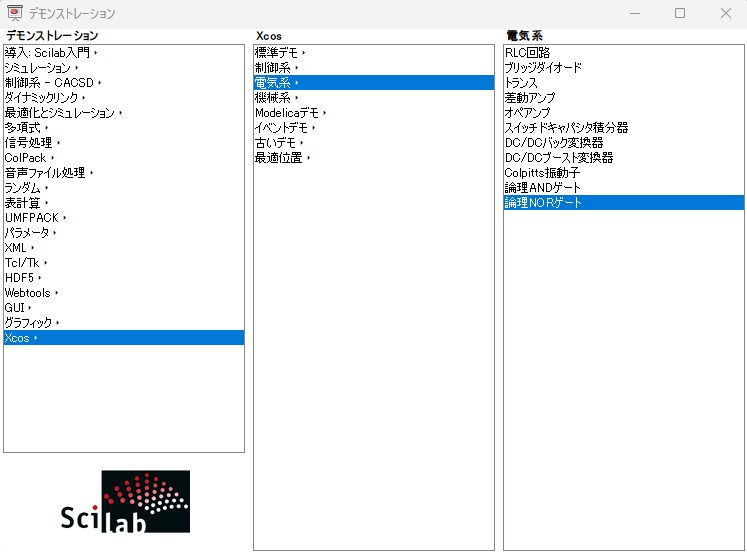Open the Colpitts振動子 demo
The width and height of the screenshot is (747, 552).
pyautogui.click(x=624, y=172)
